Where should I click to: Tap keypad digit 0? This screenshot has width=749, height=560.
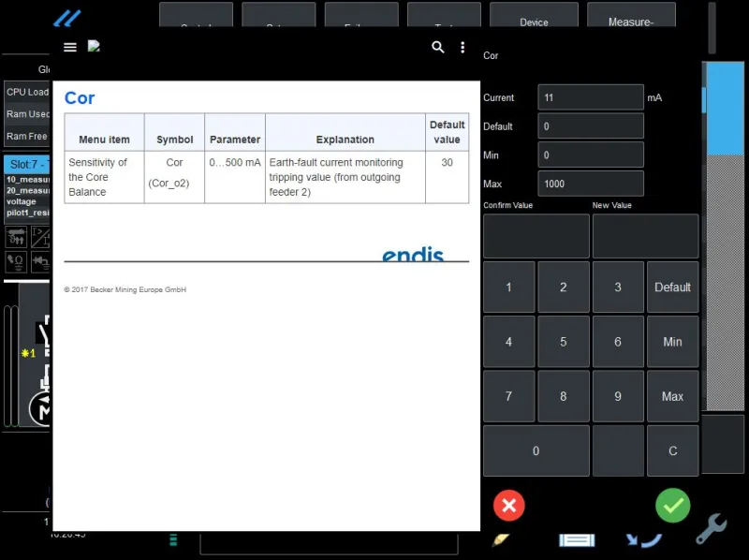tap(536, 450)
